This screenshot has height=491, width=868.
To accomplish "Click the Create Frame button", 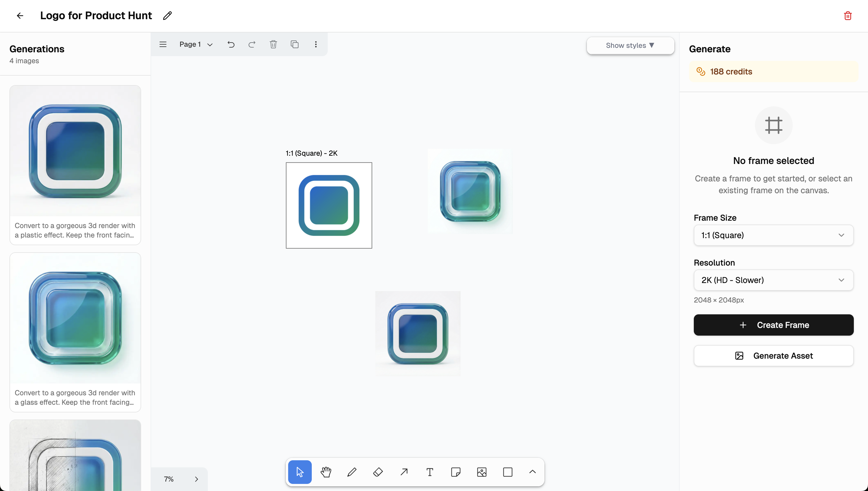I will [x=773, y=325].
